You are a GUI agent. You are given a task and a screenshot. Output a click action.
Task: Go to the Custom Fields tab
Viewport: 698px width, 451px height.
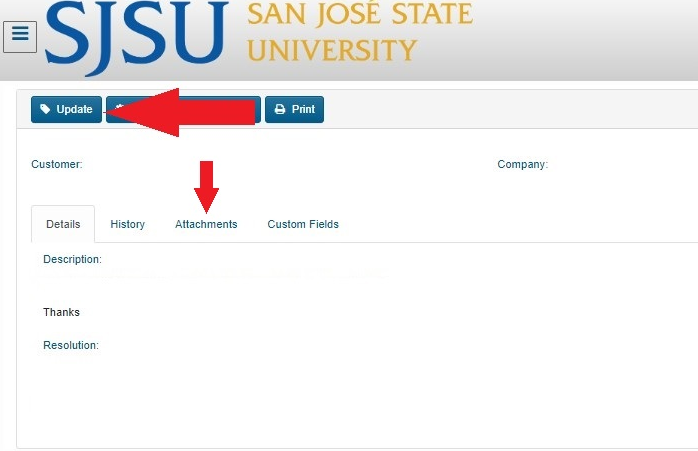pos(303,224)
